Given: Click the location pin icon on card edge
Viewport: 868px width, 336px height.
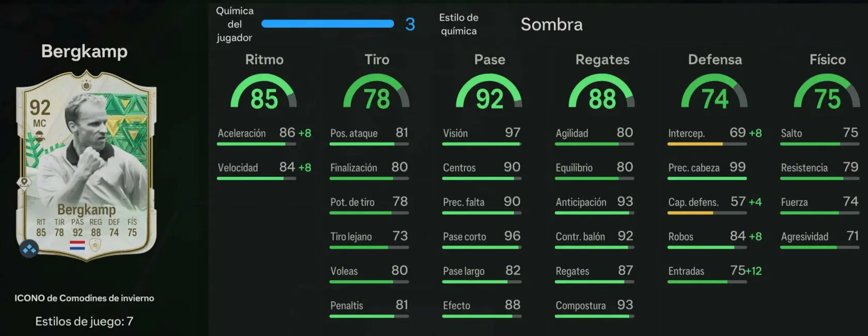Looking at the screenshot, I should coord(24,182).
